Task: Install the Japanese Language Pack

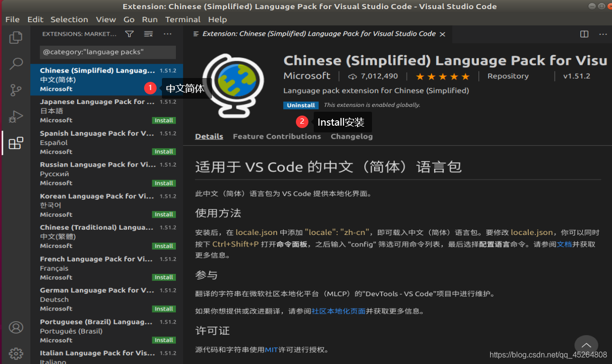Action: point(163,120)
